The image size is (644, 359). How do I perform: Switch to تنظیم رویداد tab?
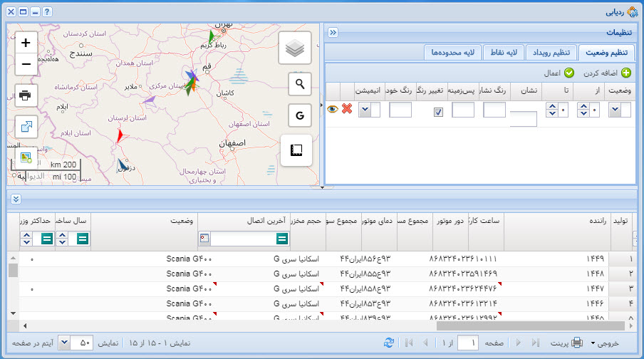pos(553,52)
